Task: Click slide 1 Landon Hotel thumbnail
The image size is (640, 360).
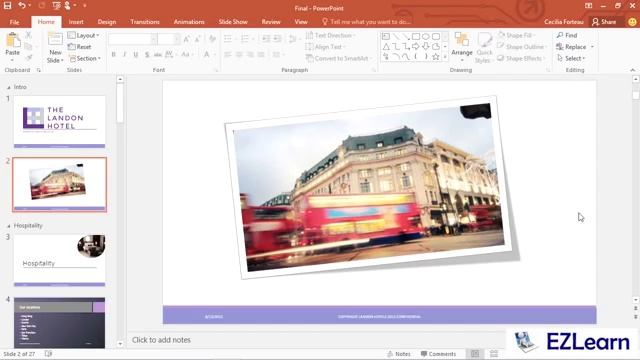Action: point(60,122)
